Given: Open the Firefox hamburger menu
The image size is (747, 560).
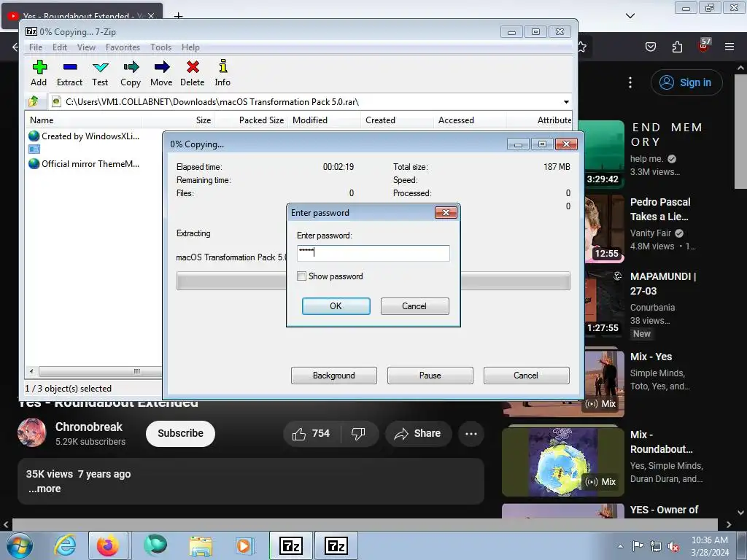Looking at the screenshot, I should click(729, 47).
